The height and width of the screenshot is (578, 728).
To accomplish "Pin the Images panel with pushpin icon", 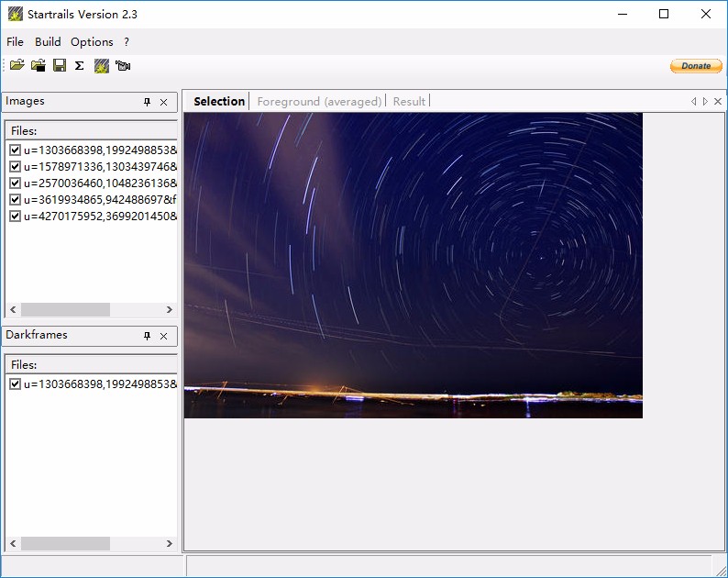I will (147, 103).
